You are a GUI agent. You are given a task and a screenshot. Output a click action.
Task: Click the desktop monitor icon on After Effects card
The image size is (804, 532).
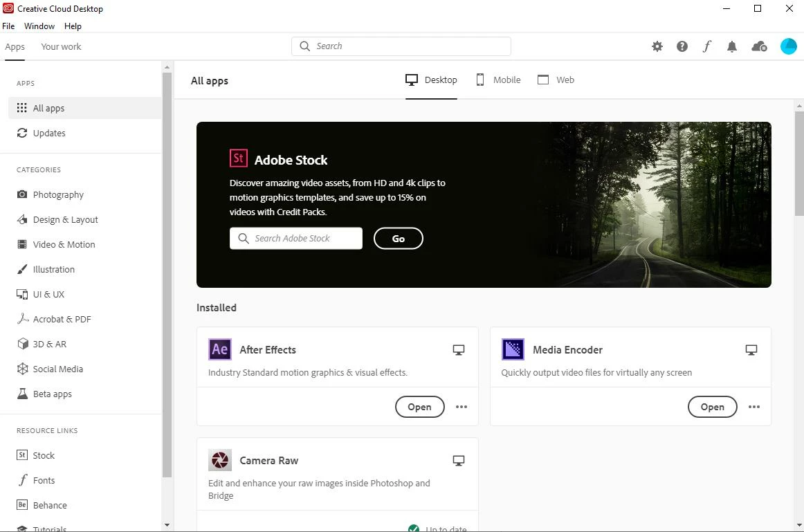click(x=459, y=350)
